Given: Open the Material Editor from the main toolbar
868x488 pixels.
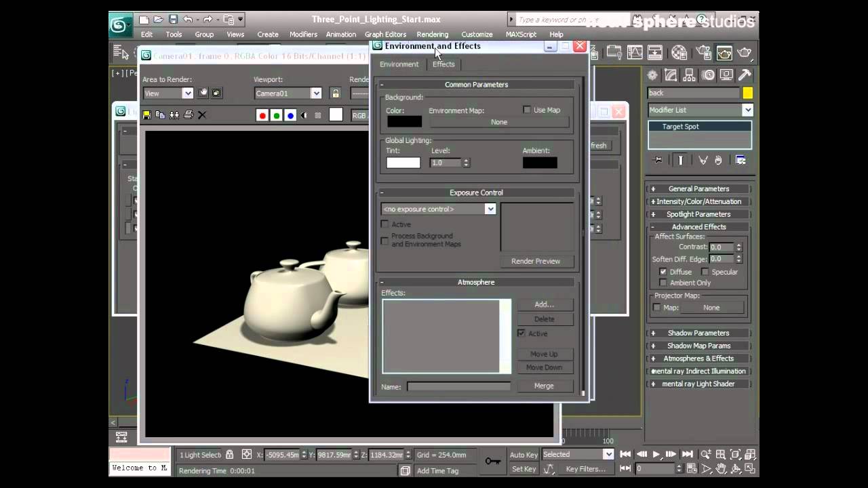Looking at the screenshot, I should tap(679, 53).
